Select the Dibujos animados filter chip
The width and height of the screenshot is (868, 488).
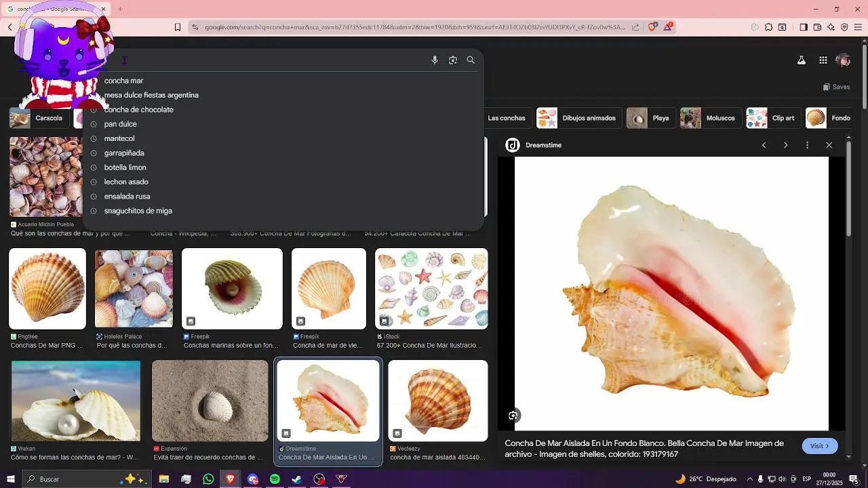tap(578, 118)
